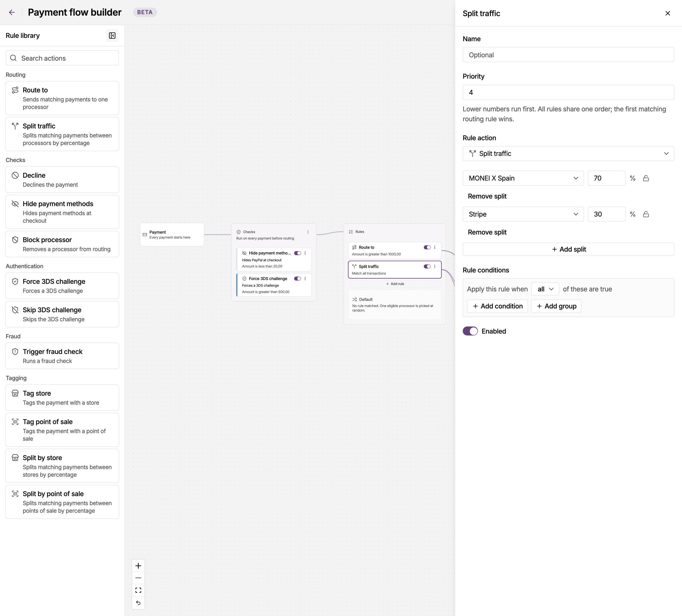Open the Route to rule options menu
The image size is (682, 616).
pos(435,247)
